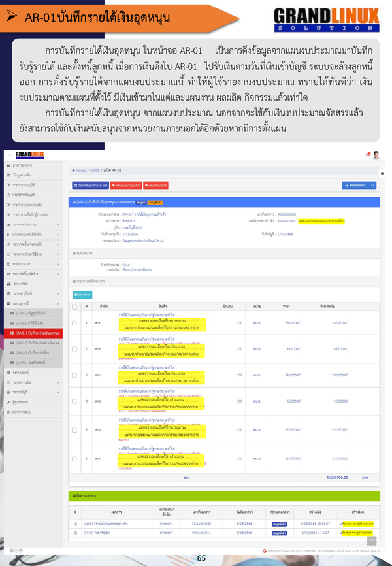Collapse the expanded receivables menu chevron
392x566 pixels.
[58, 303]
